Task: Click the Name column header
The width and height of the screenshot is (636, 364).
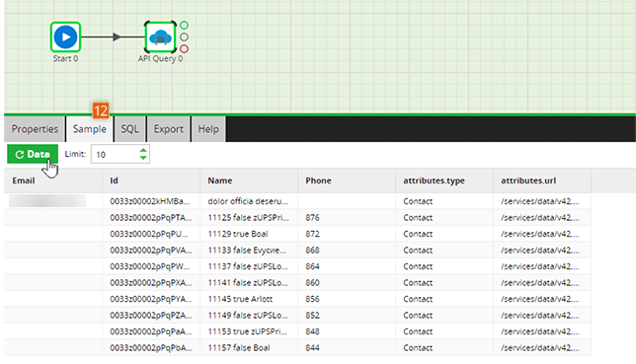Action: (249, 181)
